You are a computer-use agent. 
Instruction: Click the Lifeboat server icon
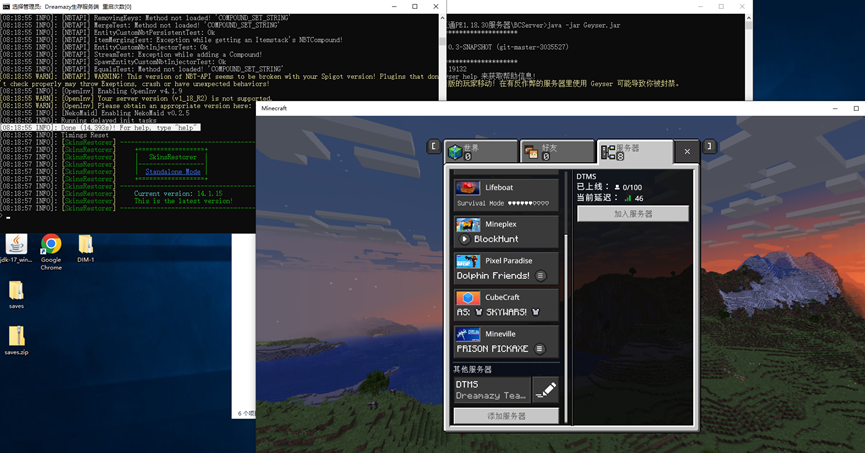[x=468, y=187]
